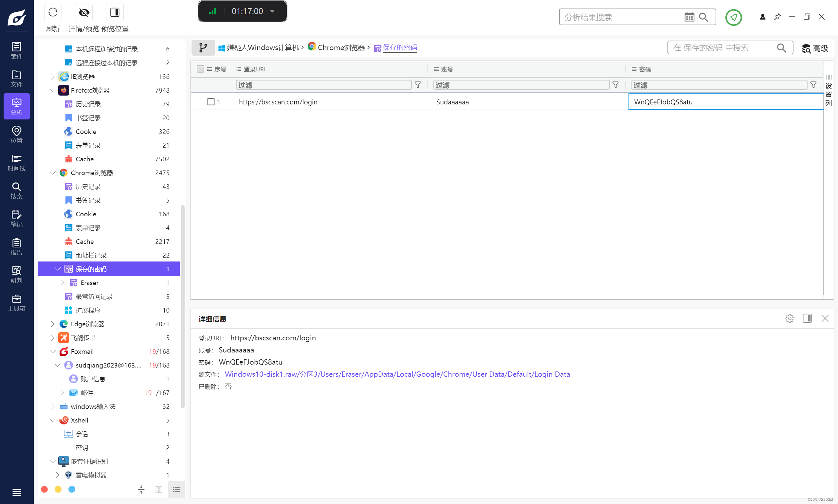Toggle the details/preview eye icon
Viewport: 838px width, 504px height.
tap(83, 13)
